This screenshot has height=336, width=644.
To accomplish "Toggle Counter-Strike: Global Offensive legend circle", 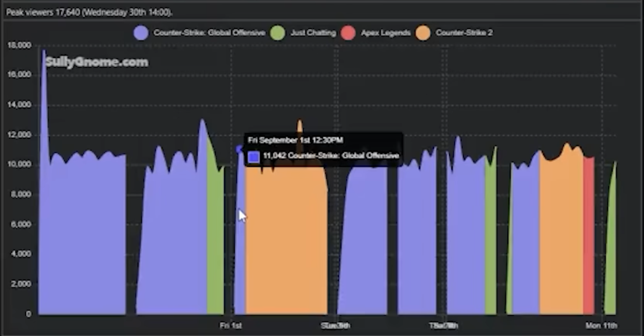I will click(141, 33).
